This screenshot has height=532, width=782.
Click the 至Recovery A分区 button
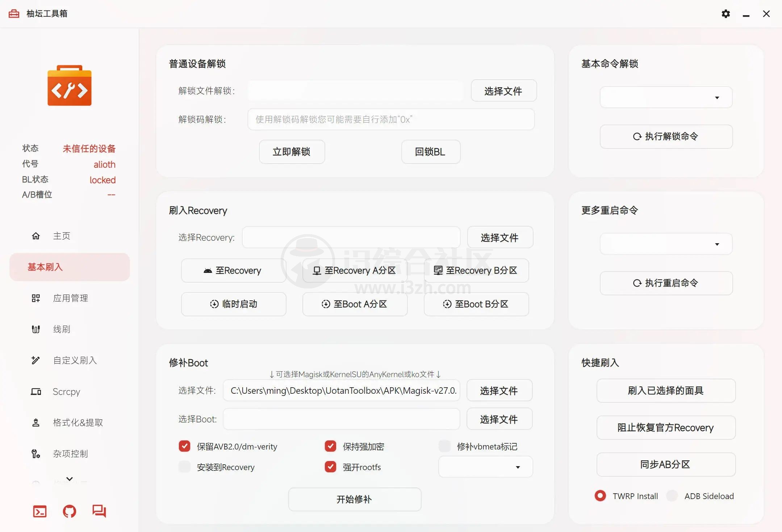(x=355, y=270)
